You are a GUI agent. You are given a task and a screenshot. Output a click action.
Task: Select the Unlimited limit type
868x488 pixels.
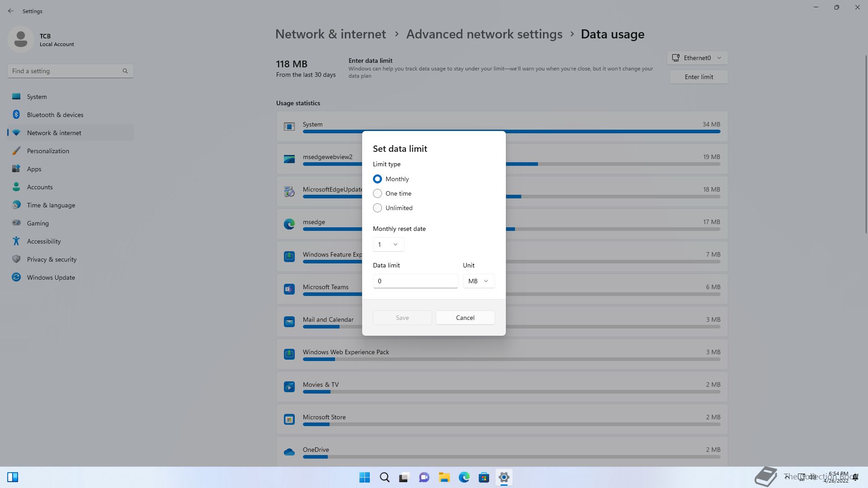(377, 208)
